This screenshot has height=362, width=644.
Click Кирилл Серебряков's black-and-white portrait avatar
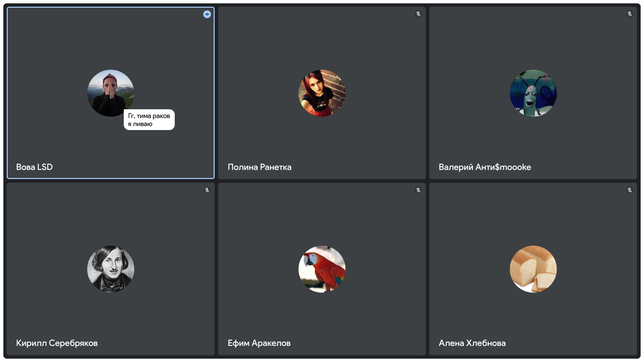coord(110,269)
